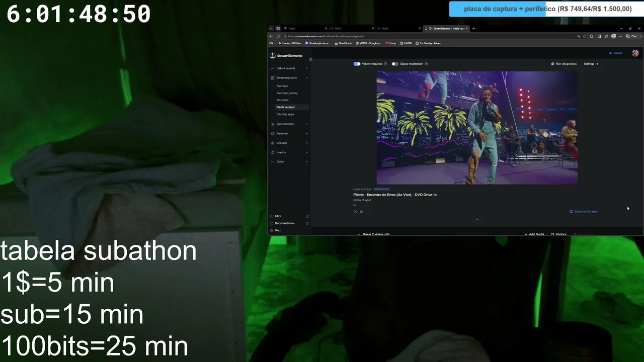Viewport: 644px width, 362px height.
Task: Click the Import button
Action: pos(615,53)
